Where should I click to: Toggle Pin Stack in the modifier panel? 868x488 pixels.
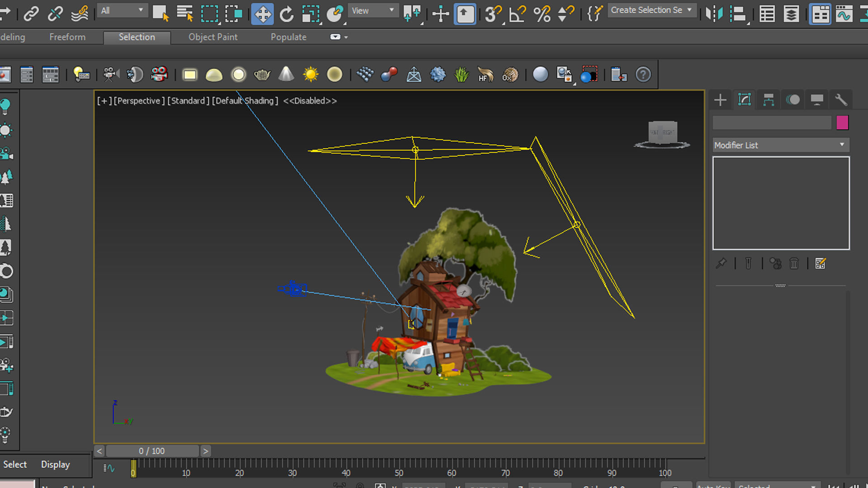pos(721,263)
